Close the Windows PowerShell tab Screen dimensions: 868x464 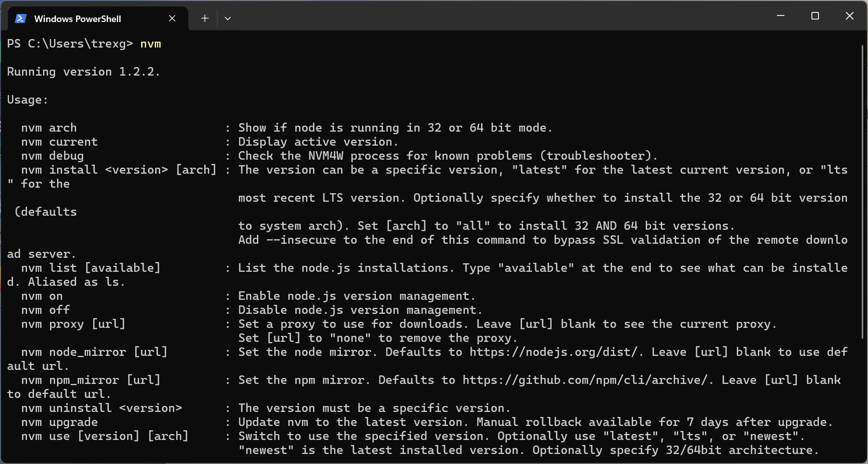pos(172,19)
